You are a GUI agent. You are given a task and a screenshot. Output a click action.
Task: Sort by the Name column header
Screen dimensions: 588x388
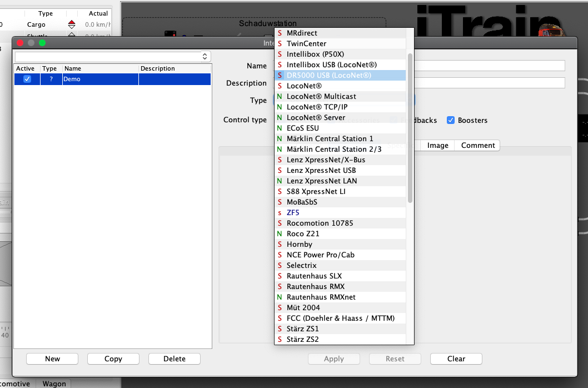[x=101, y=68]
